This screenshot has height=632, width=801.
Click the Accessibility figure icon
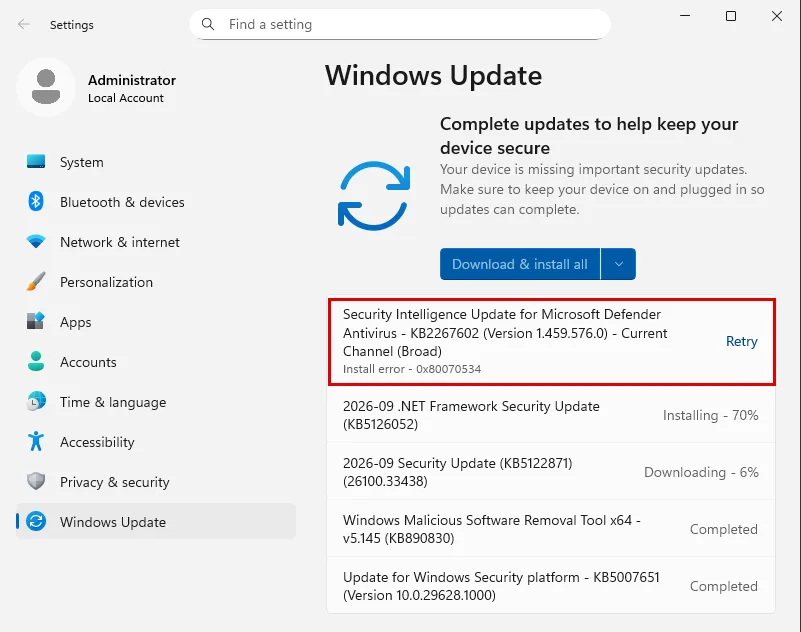point(36,441)
